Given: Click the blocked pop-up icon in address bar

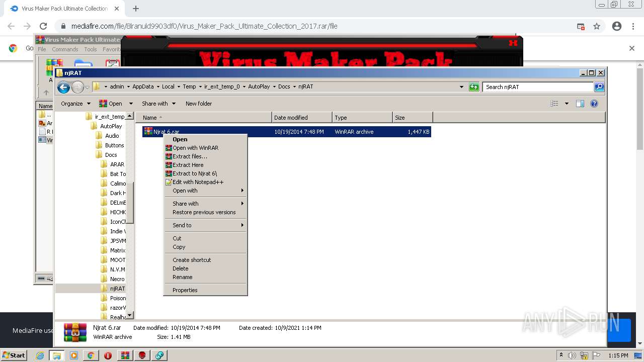Looking at the screenshot, I should (581, 26).
